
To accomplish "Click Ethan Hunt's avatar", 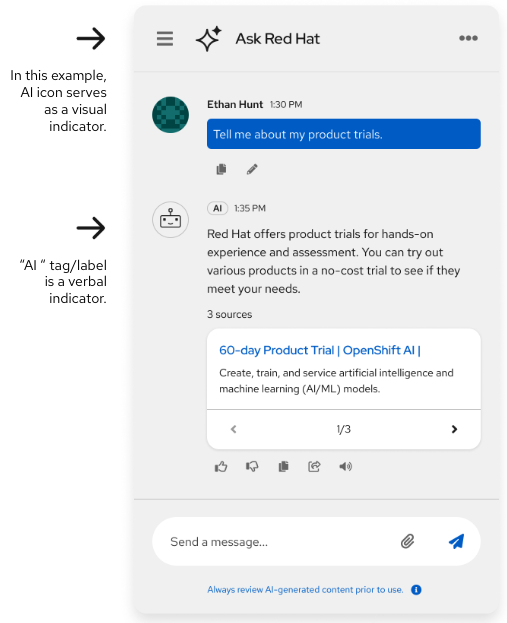I will tap(170, 115).
